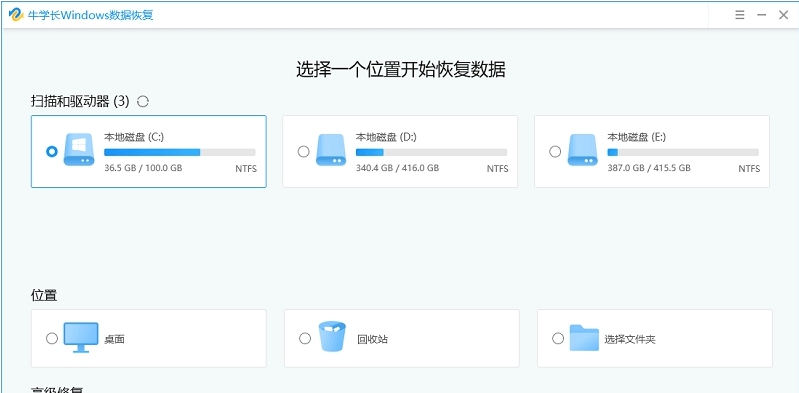Click the D: drive usage bar
Viewport: 799px width, 393px height.
tap(432, 152)
